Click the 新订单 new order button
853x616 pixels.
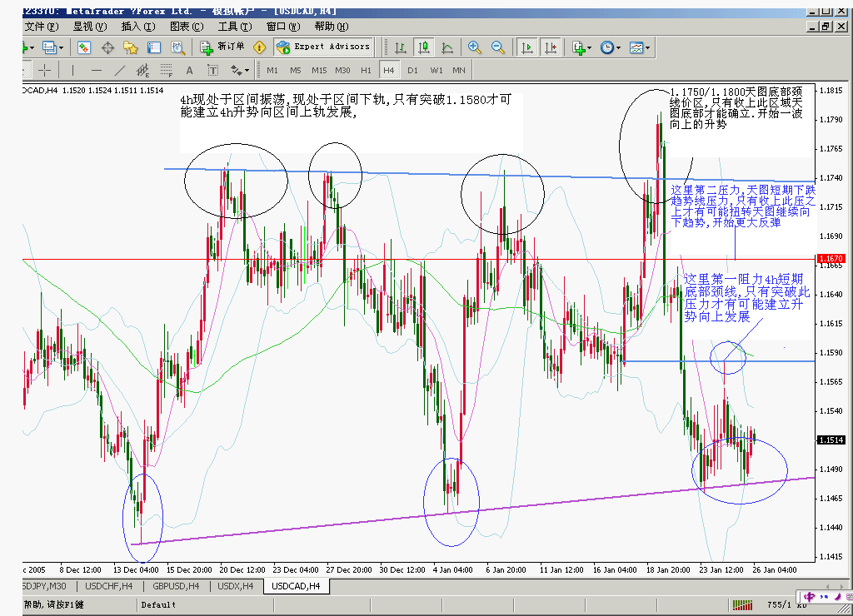pyautogui.click(x=222, y=47)
